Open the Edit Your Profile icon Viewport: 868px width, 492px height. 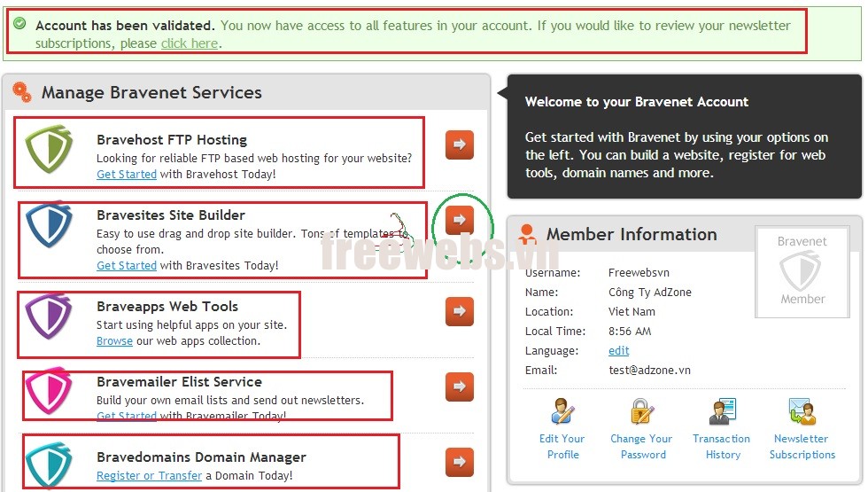click(x=562, y=412)
